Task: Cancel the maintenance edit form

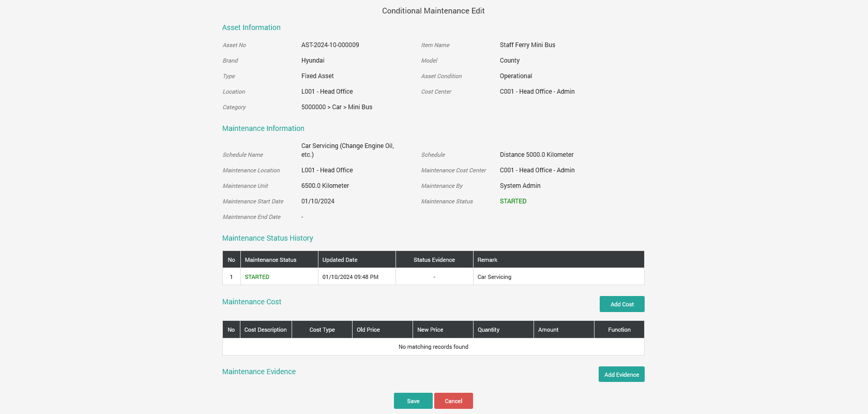Action: click(x=453, y=401)
